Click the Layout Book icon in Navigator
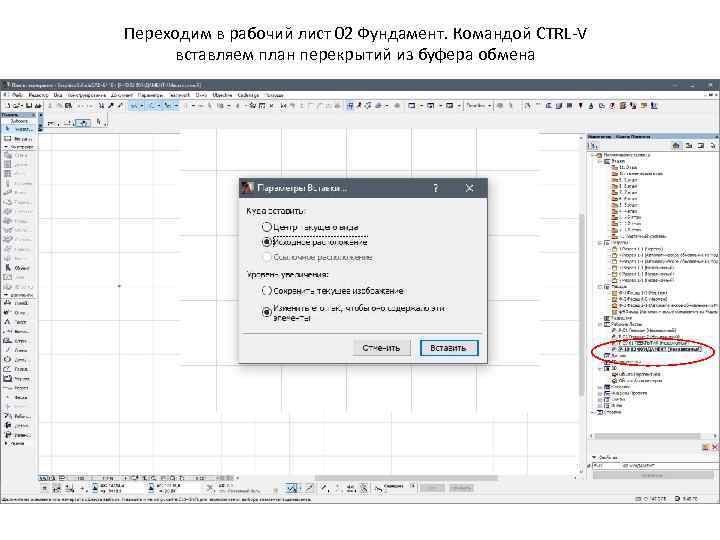The width and height of the screenshot is (720, 540). tap(701, 146)
